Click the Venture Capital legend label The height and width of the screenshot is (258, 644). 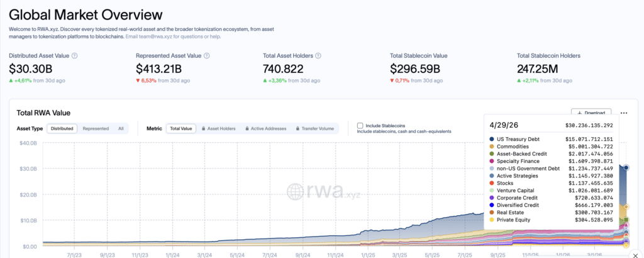(516, 191)
